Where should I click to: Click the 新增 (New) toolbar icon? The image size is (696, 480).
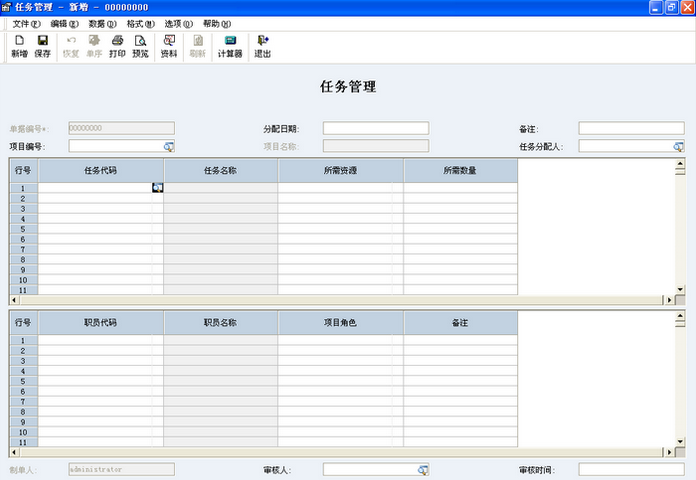(19, 46)
